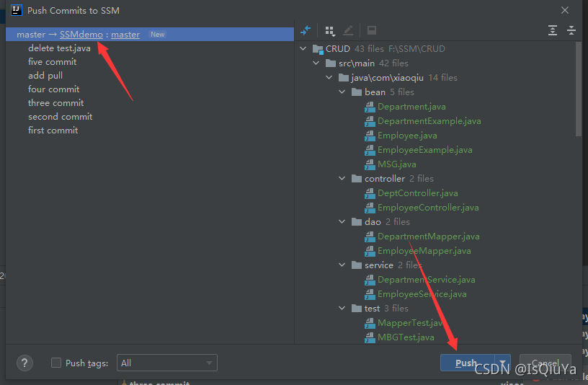588x385 pixels.
Task: Open the Group By toolbar icon
Action: 330,30
